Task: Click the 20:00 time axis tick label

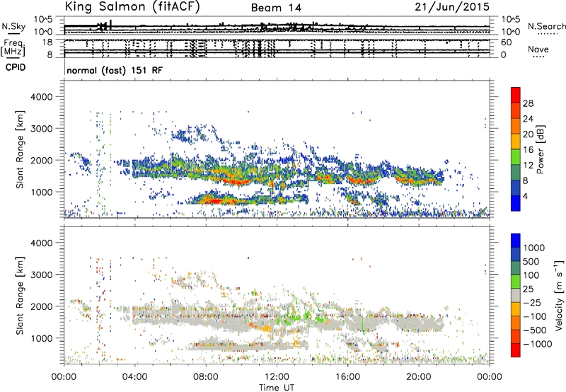Action: (419, 377)
